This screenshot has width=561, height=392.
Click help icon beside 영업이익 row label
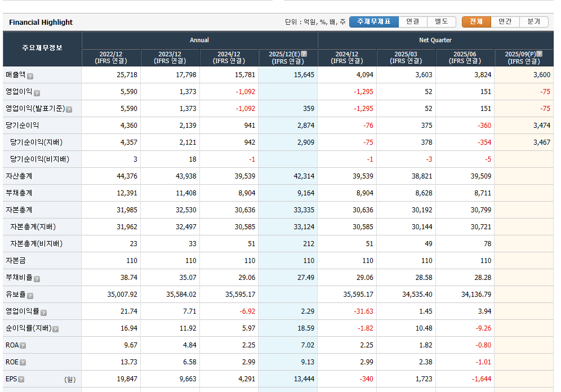point(37,93)
